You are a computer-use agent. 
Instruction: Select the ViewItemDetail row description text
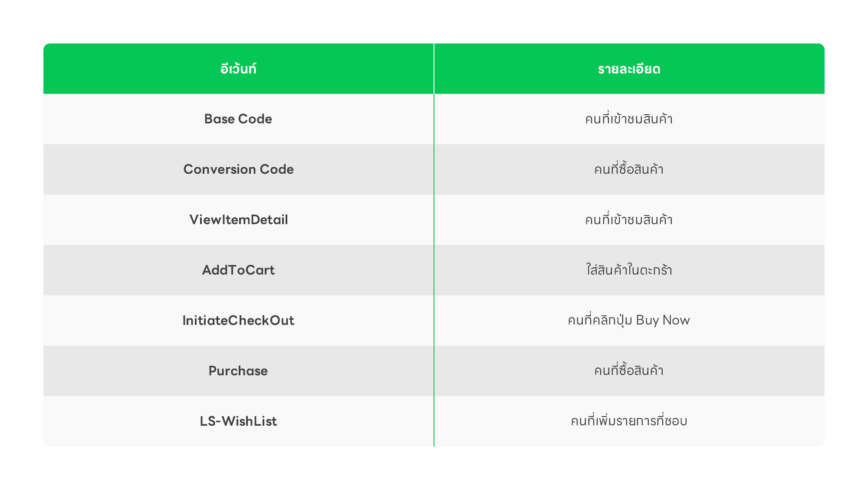[629, 219]
